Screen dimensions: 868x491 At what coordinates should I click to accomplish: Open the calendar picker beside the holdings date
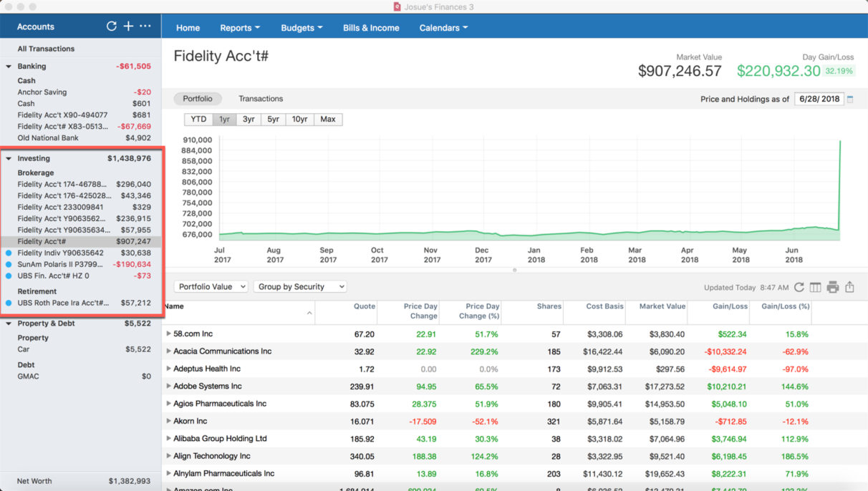[x=850, y=99]
